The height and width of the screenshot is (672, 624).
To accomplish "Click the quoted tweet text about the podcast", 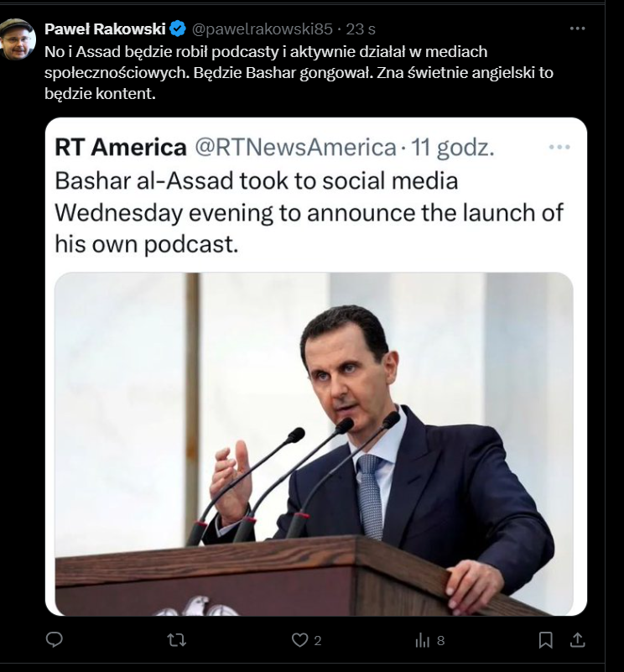I will (x=309, y=211).
